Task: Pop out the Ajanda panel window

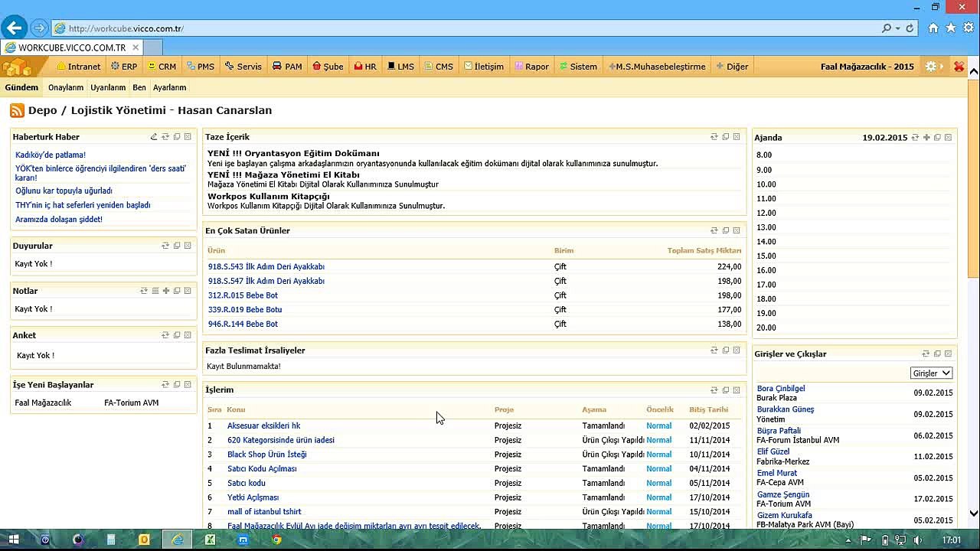Action: coord(937,138)
